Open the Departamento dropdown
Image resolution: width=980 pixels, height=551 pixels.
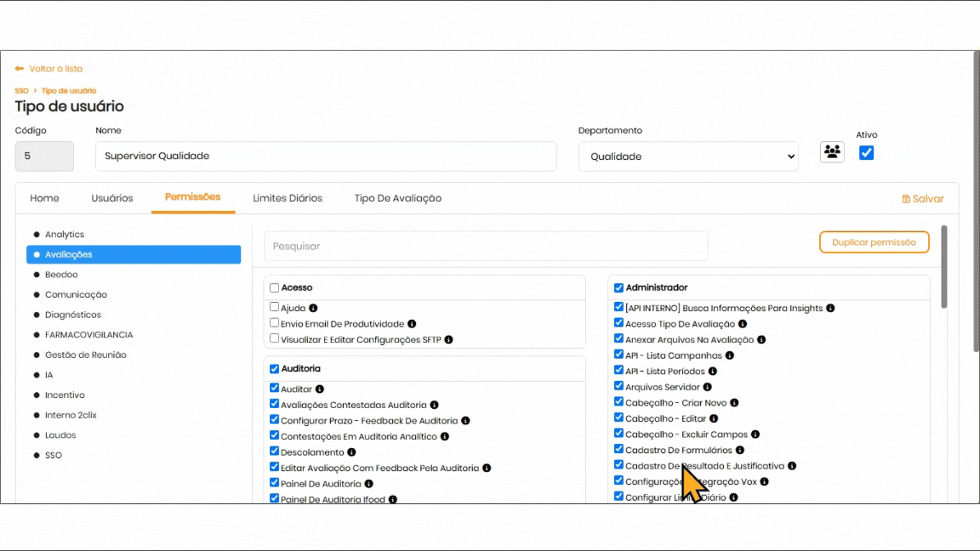[x=688, y=156]
